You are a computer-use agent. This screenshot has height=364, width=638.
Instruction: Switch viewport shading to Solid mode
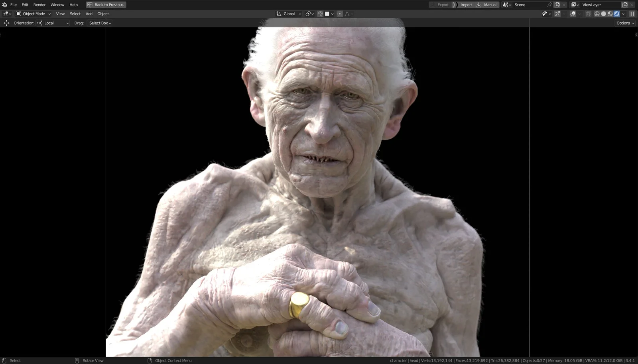tap(603, 14)
